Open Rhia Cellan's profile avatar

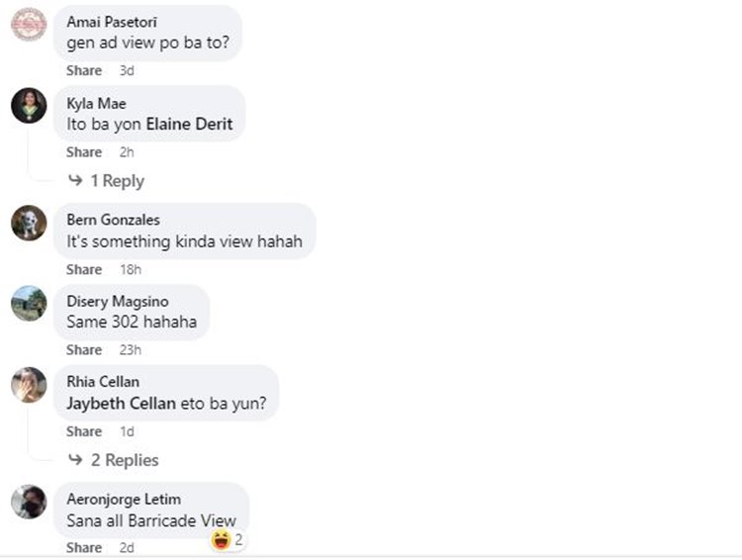(x=29, y=384)
